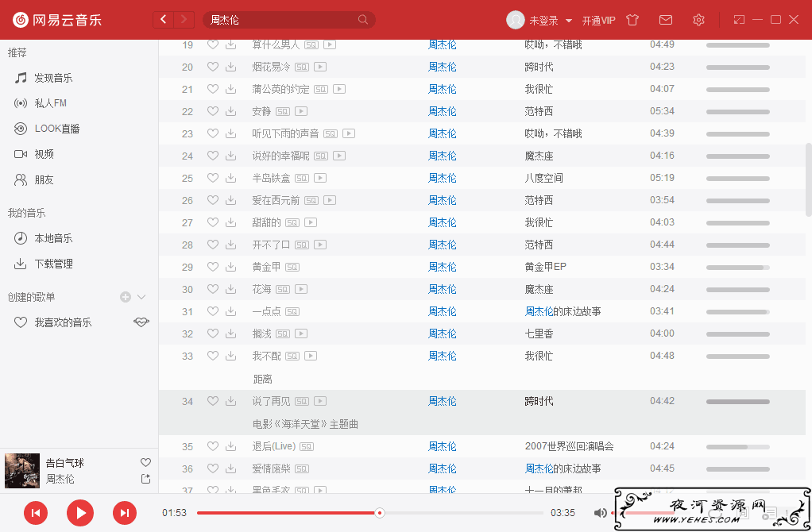Open the album 黄金甲EP

click(545, 267)
